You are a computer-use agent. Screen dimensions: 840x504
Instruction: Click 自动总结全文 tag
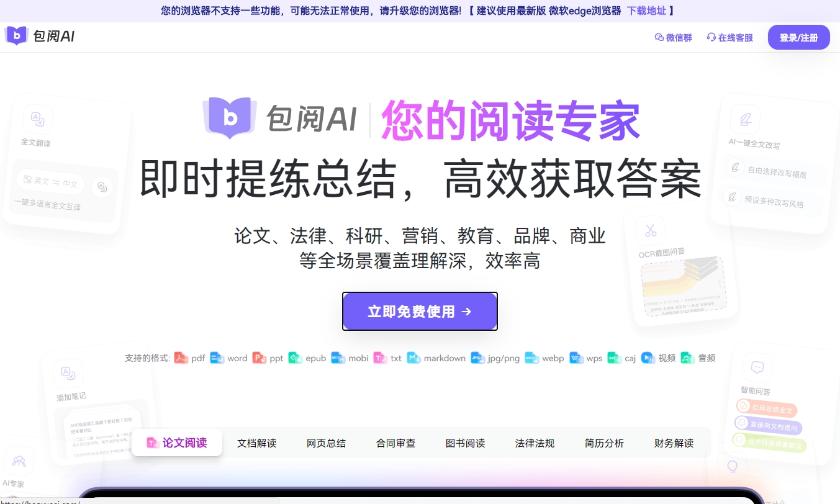(767, 409)
